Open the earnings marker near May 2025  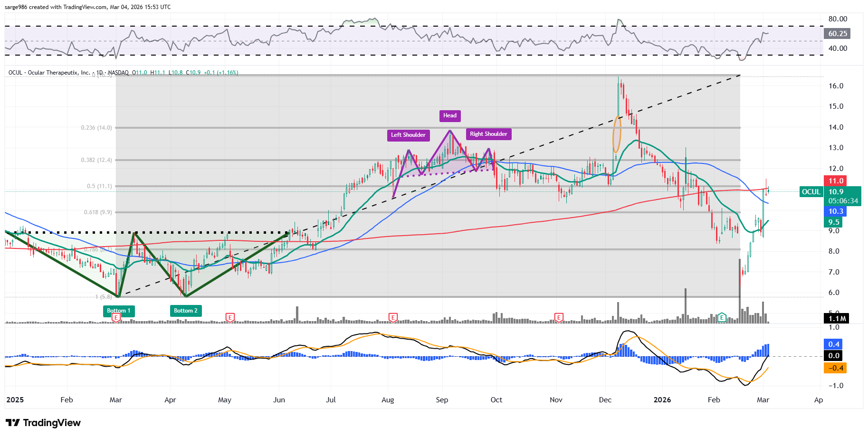tap(230, 317)
